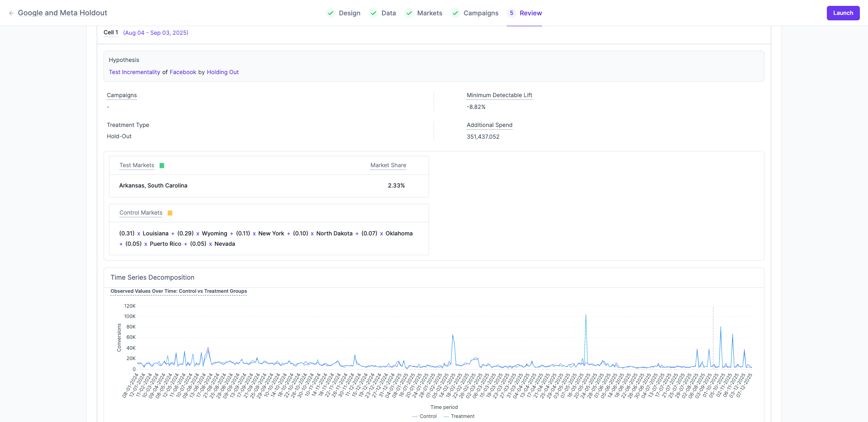The image size is (868, 422).
Task: Click the green Test Markets color swatch
Action: 162,165
